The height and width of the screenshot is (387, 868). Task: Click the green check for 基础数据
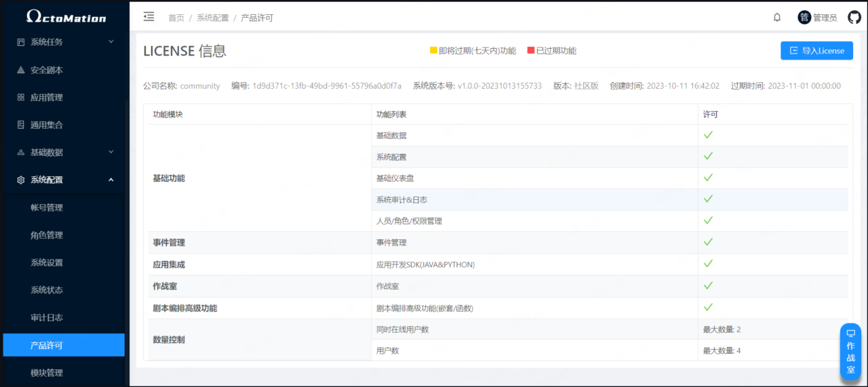[x=708, y=135]
